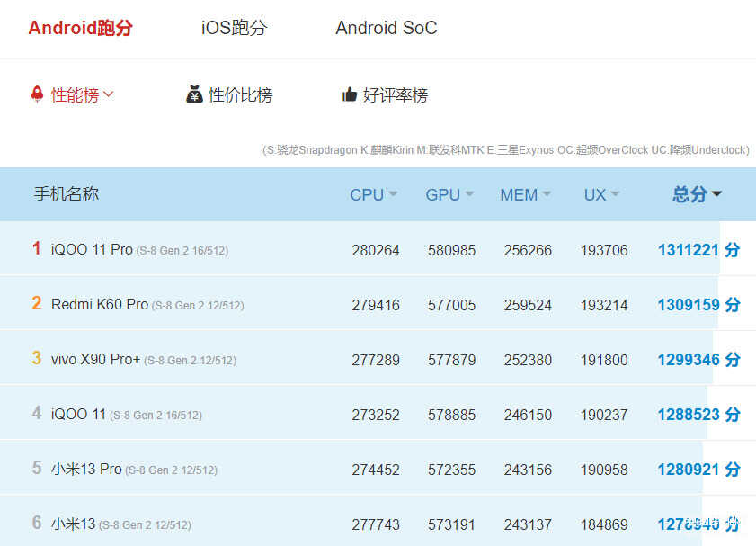Sort by UX using its arrow
The height and width of the screenshot is (546, 756).
615,194
